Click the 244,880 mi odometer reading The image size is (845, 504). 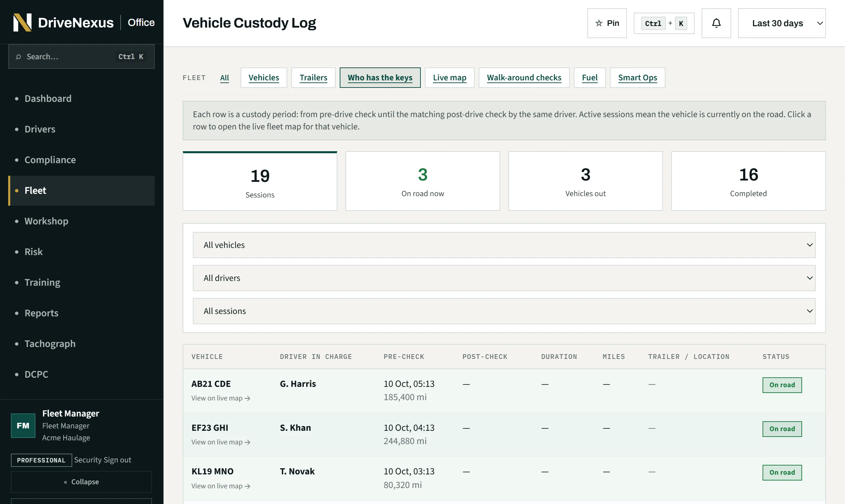(x=405, y=441)
